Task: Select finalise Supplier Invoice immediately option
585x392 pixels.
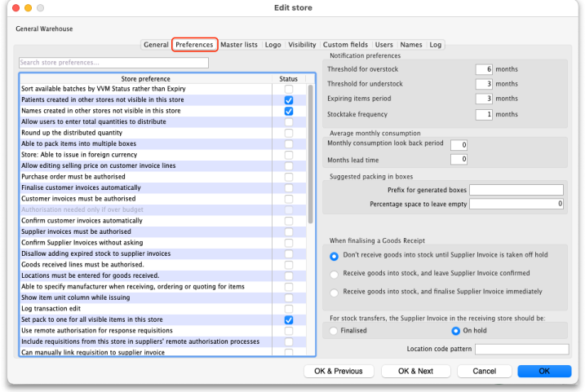Action: (335, 292)
